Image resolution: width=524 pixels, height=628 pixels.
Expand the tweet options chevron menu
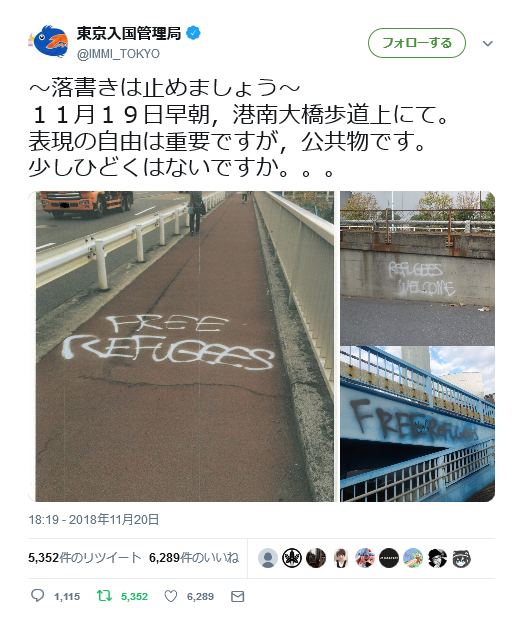coord(488,43)
